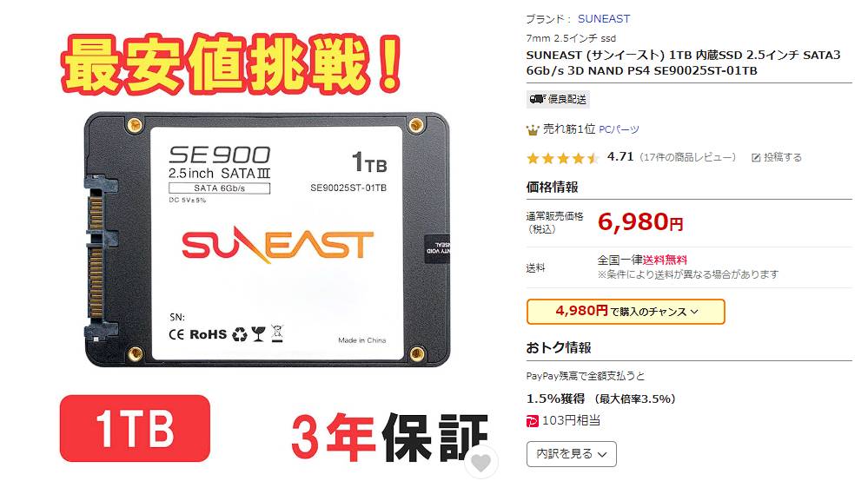The image size is (868, 481).
Task: Click the SSD product main image
Action: (x=267, y=239)
